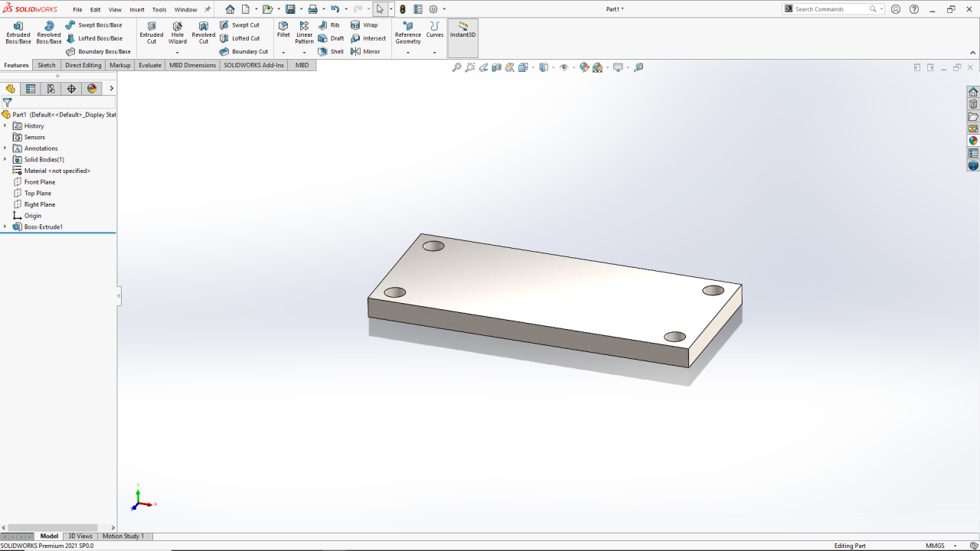The image size is (980, 551).
Task: Switch to the PropertyManager tab
Action: pos(31,89)
